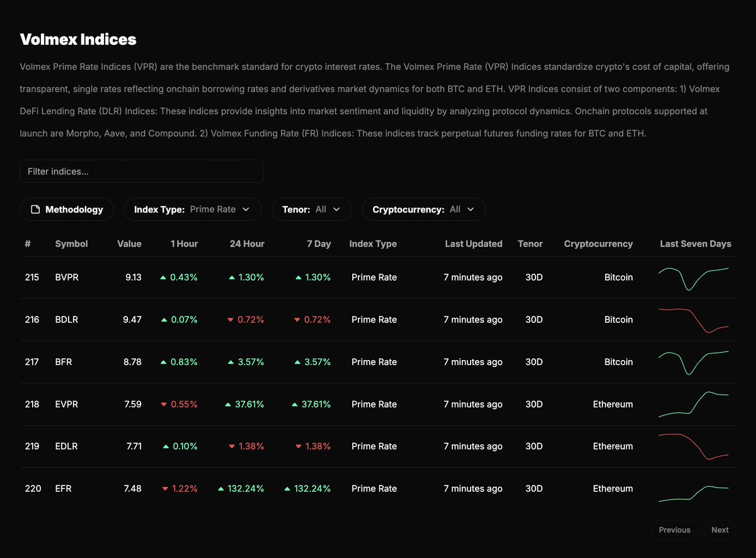This screenshot has width=756, height=558.
Task: Open the Cryptocurrency filter dropdown
Action: click(x=423, y=209)
